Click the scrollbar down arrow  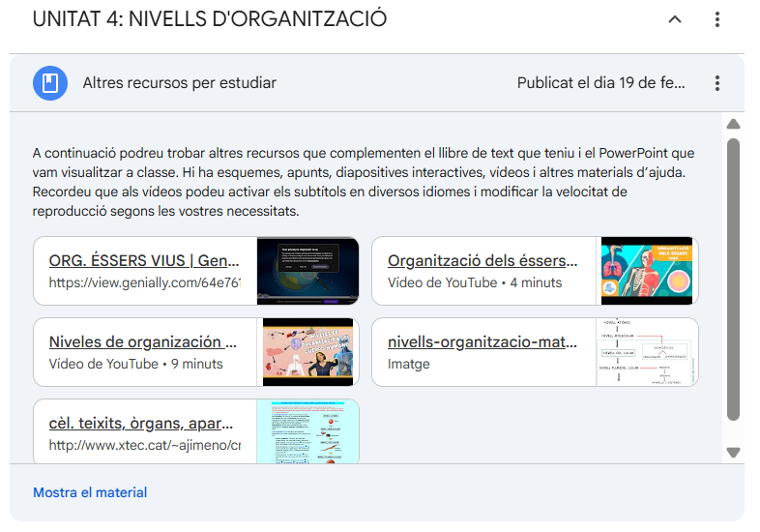[x=733, y=452]
